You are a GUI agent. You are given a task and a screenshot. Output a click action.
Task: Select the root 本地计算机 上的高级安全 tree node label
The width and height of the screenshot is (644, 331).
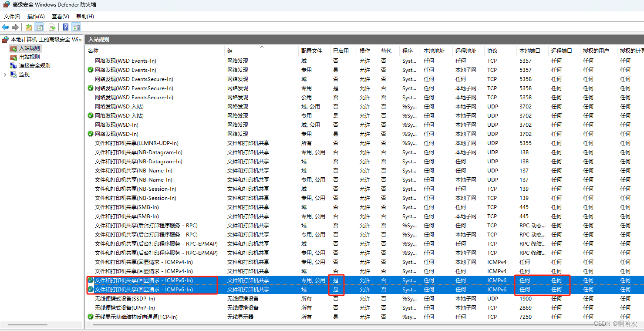click(x=47, y=40)
